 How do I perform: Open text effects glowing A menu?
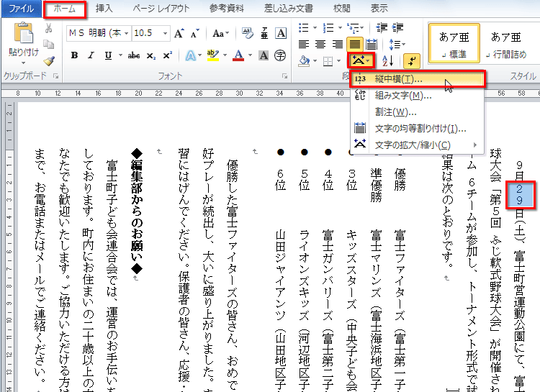pos(193,55)
